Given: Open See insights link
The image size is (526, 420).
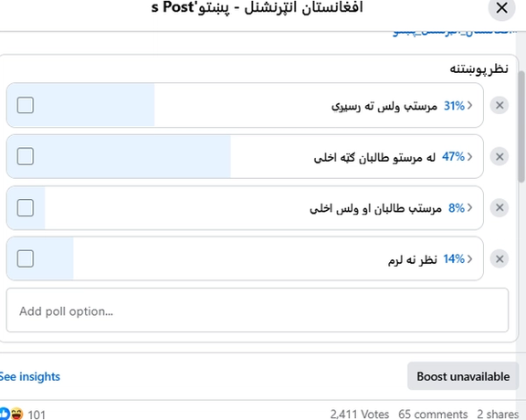Looking at the screenshot, I should (x=29, y=376).
